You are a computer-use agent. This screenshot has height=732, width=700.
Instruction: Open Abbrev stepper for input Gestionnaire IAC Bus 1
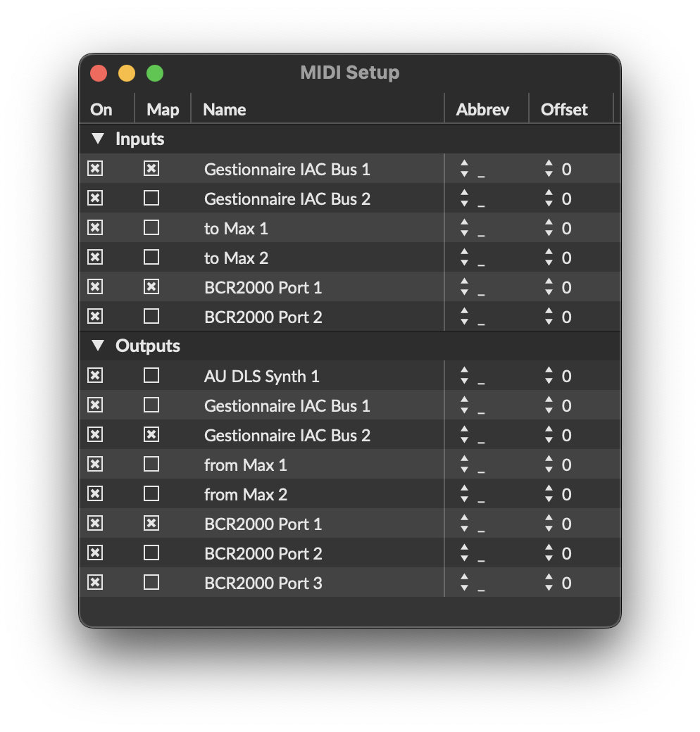[x=464, y=168]
